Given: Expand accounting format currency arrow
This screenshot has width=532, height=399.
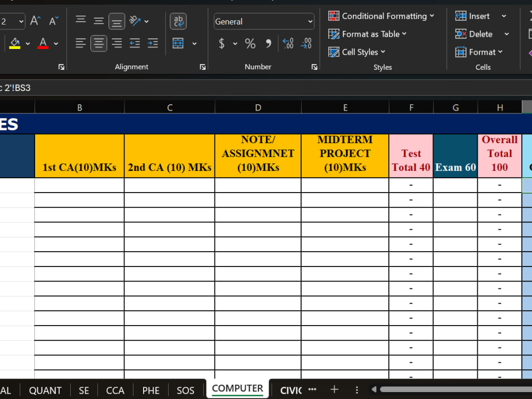Looking at the screenshot, I should coord(235,44).
